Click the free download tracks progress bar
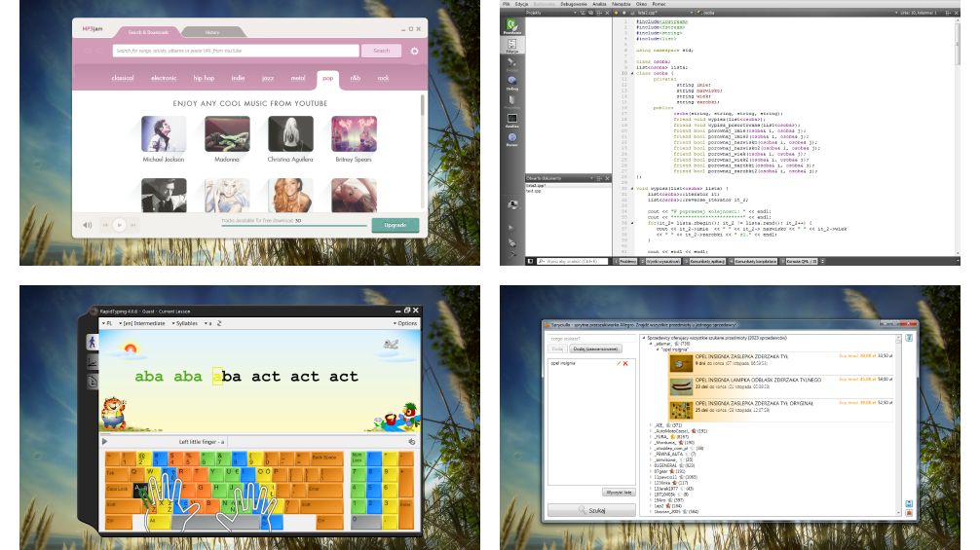 coord(294,226)
